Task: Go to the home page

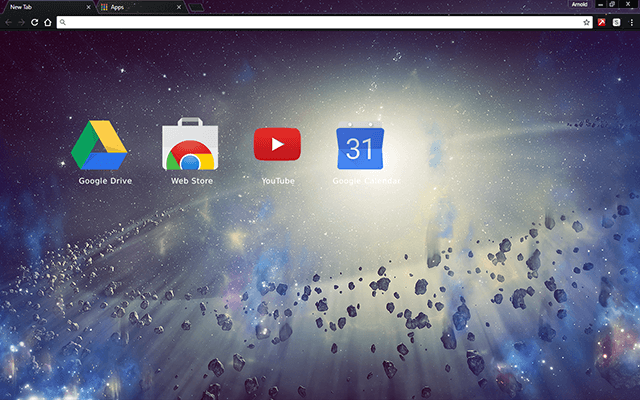Action: [48, 22]
